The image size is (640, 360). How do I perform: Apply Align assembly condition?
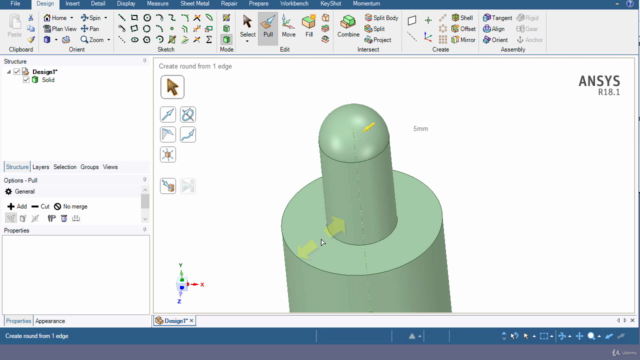[x=494, y=29]
